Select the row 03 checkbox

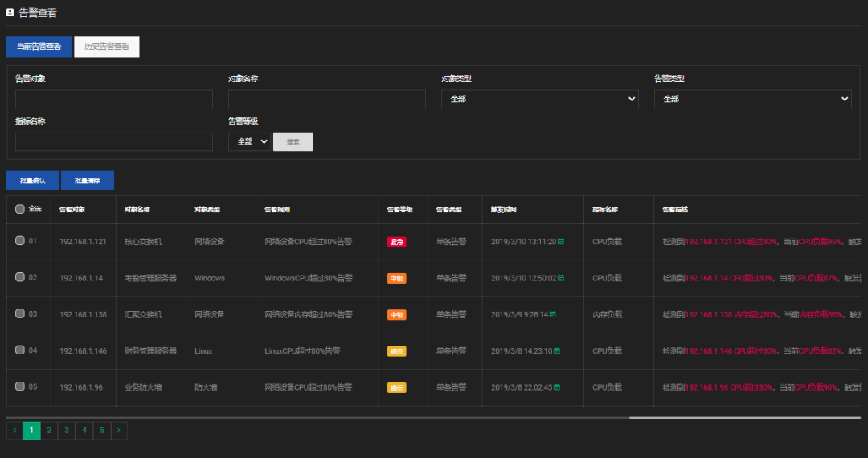point(20,313)
